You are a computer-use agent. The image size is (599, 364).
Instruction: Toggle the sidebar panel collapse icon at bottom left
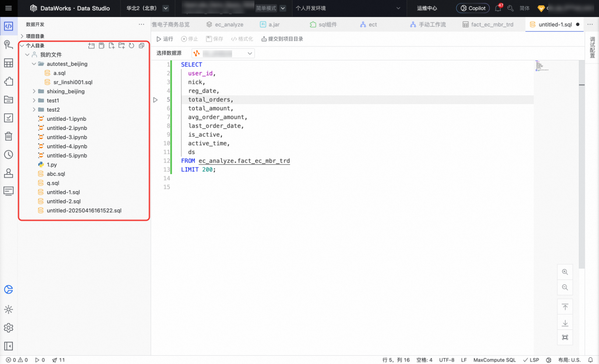(8, 346)
